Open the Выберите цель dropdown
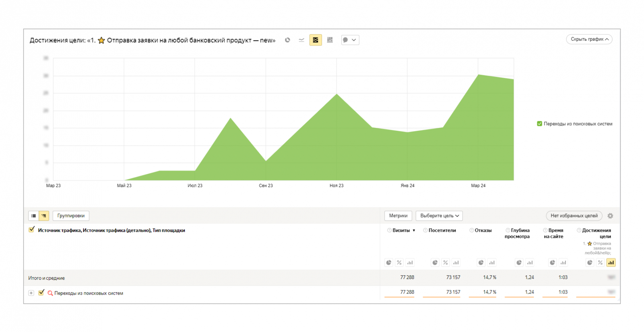This screenshot has width=644, height=332. [x=439, y=216]
